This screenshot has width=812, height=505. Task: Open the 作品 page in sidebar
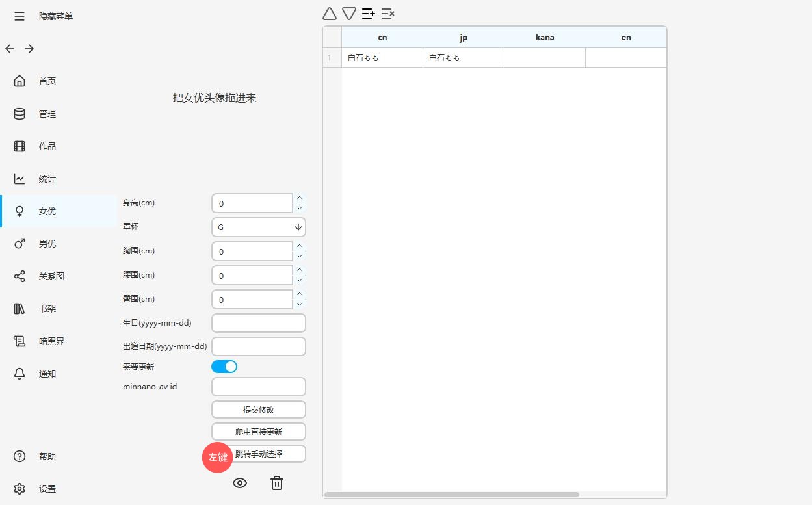(x=47, y=146)
